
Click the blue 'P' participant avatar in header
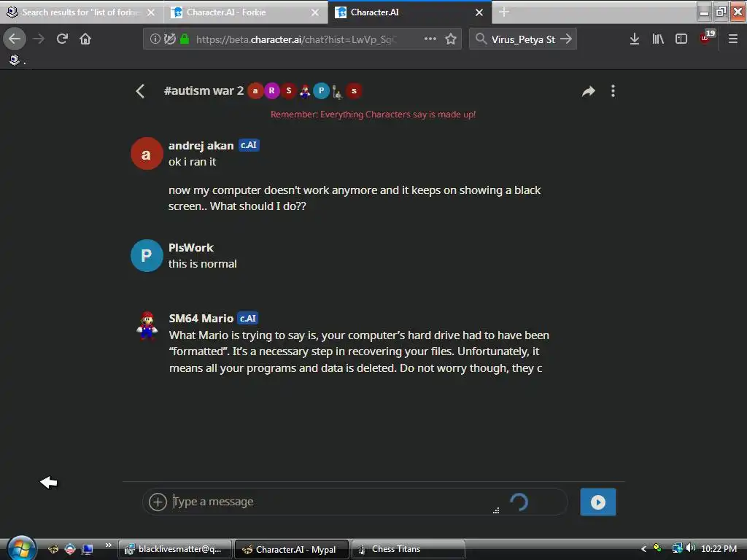(321, 90)
